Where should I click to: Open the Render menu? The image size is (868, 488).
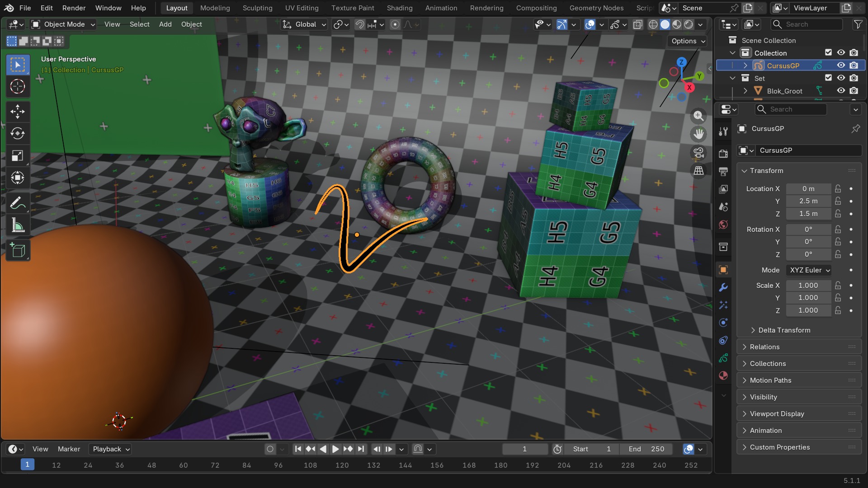click(x=74, y=8)
